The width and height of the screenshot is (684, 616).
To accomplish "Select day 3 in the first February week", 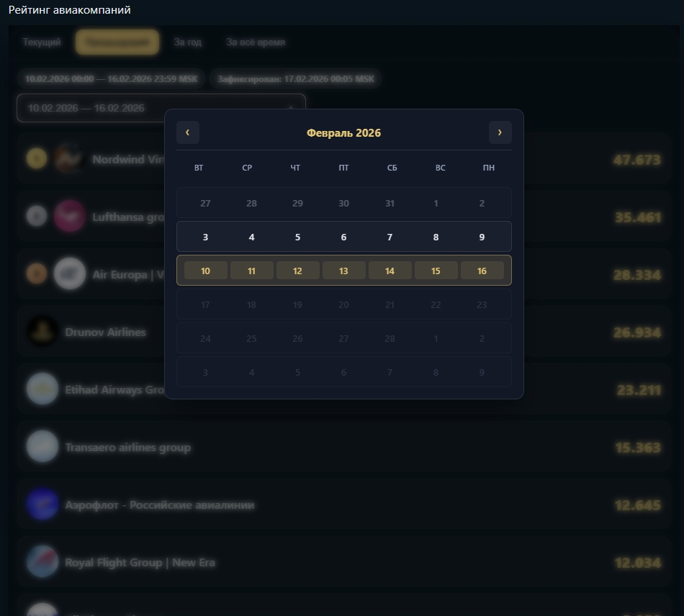I will coord(205,237).
